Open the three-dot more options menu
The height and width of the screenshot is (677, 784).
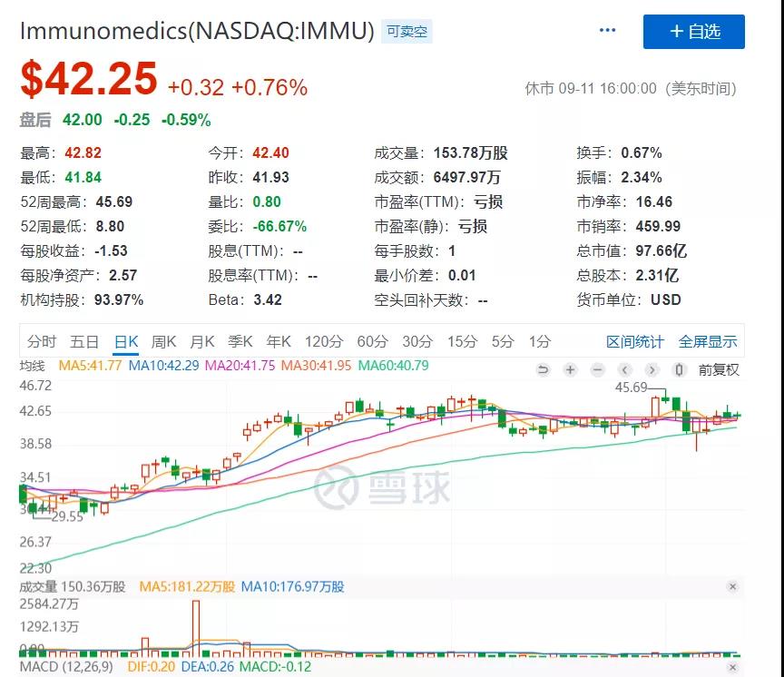tap(607, 31)
